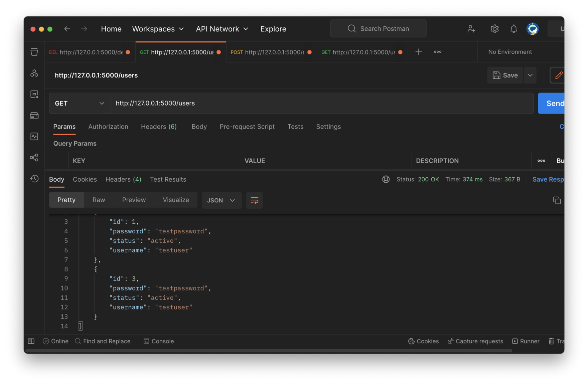Switch to the DEL request tab

pos(90,52)
